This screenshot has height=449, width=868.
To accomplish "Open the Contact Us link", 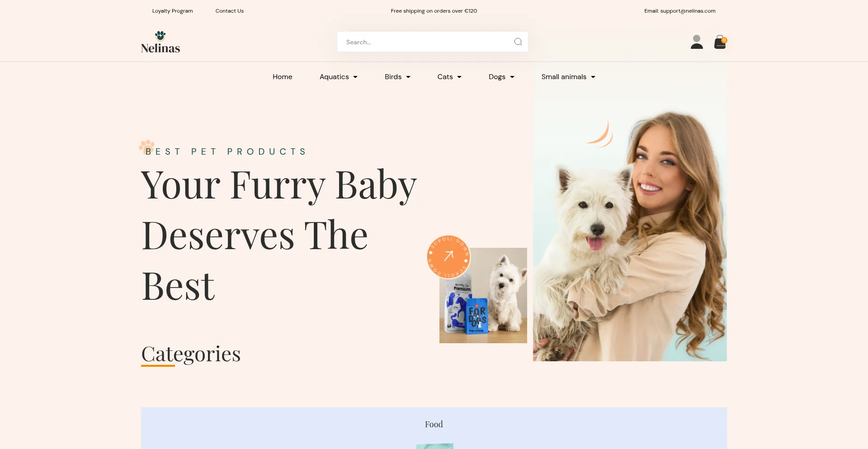I will click(230, 11).
